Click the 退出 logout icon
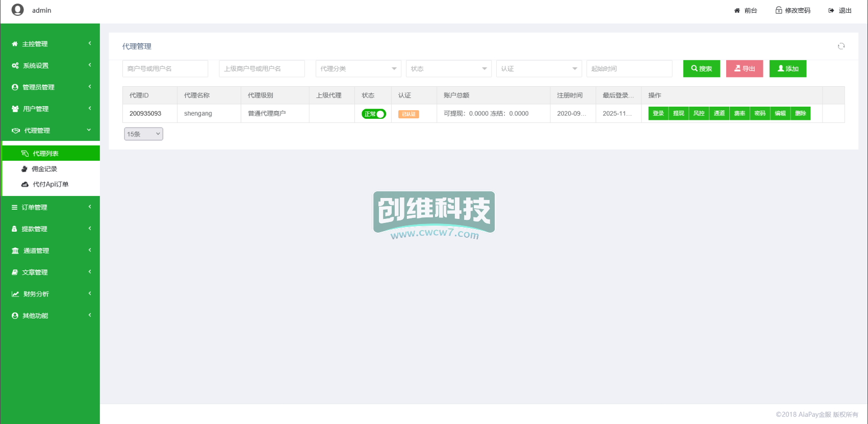The image size is (868, 424). coord(831,11)
